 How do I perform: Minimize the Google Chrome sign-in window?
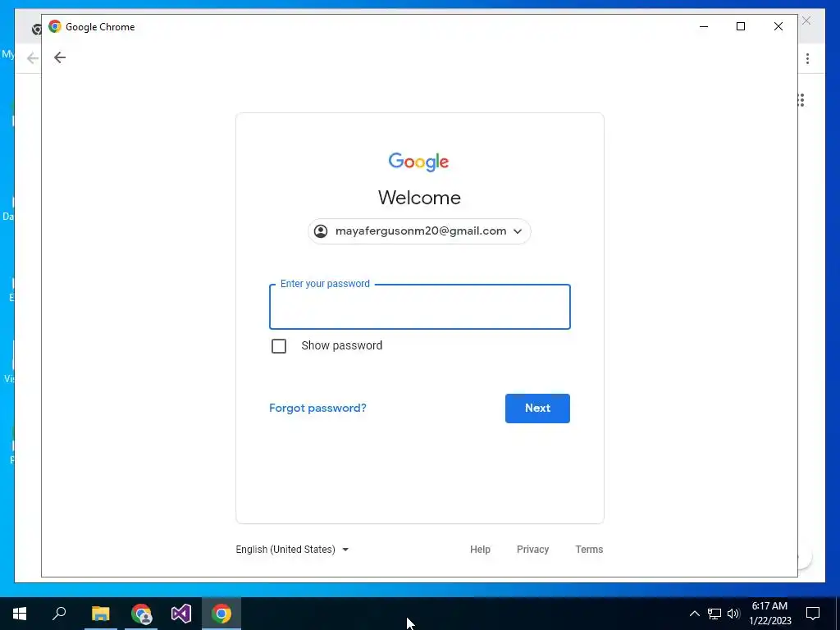coord(704,26)
